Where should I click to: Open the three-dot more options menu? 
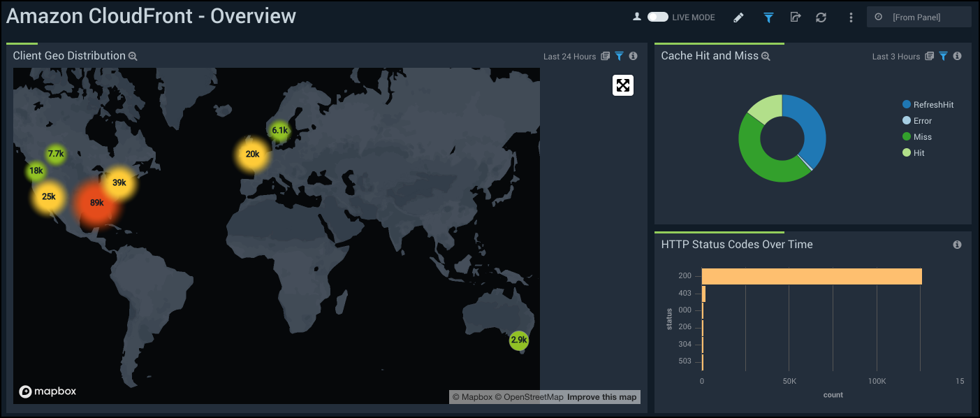click(x=851, y=17)
